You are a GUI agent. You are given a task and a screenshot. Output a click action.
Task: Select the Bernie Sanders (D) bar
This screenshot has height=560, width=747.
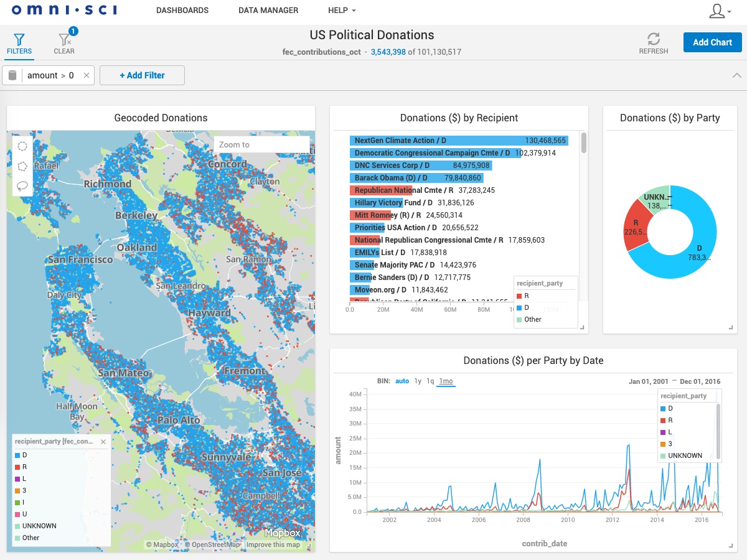pyautogui.click(x=360, y=278)
